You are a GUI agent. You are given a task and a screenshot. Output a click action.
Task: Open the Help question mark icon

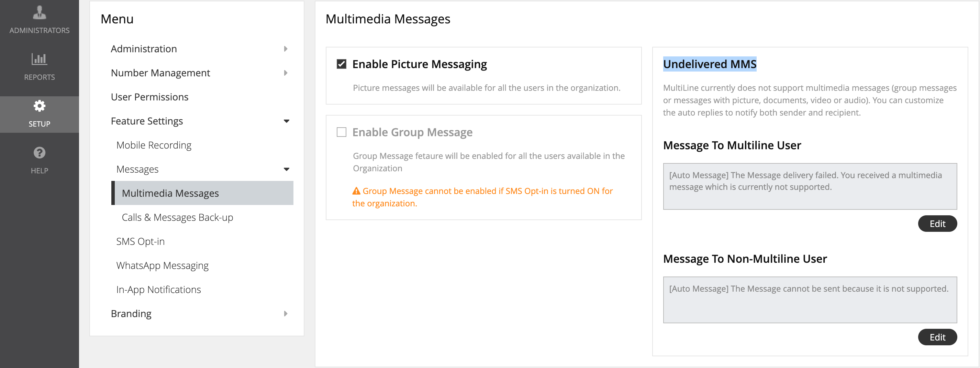39,153
